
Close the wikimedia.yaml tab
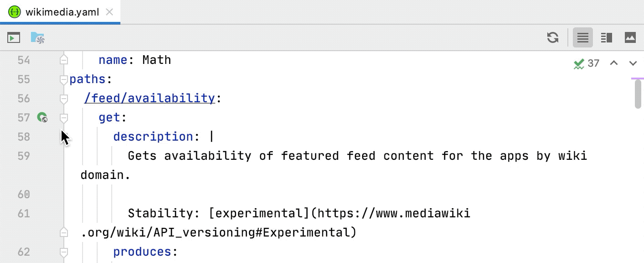tap(109, 12)
